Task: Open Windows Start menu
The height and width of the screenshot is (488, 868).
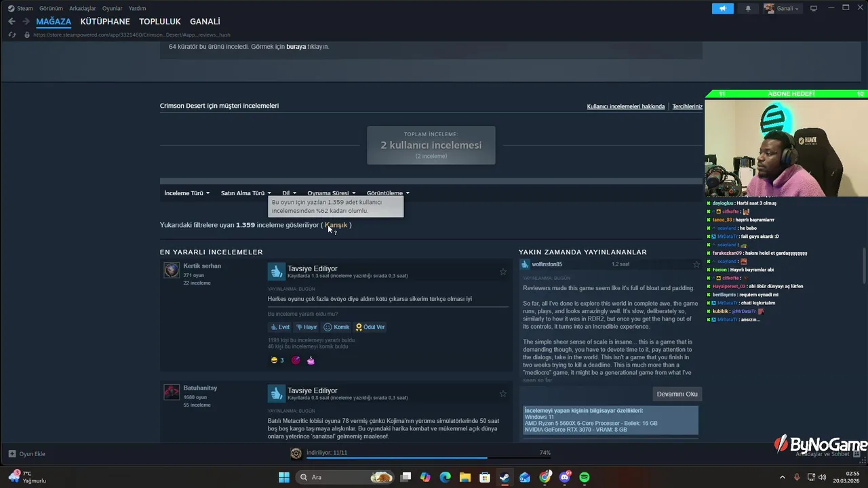Action: tap(284, 477)
